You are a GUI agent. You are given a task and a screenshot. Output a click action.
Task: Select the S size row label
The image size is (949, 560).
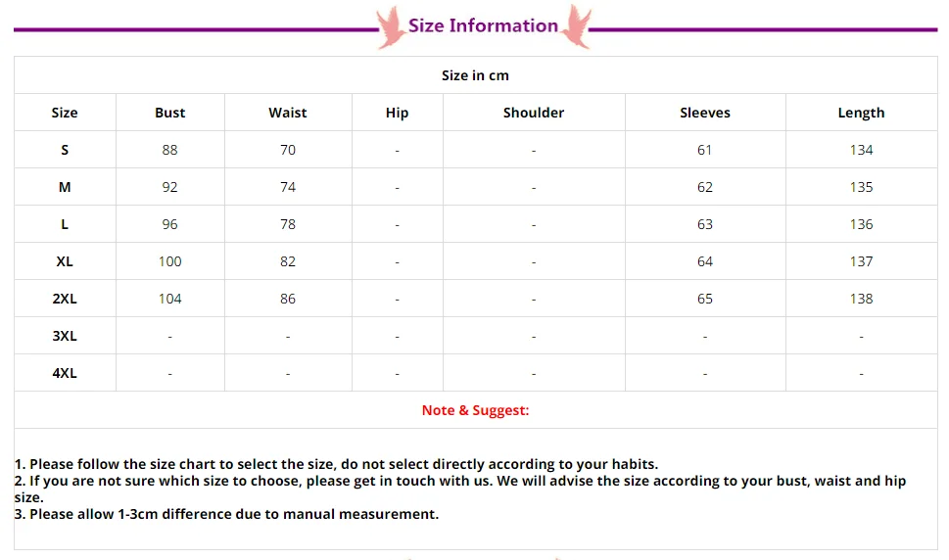point(65,150)
